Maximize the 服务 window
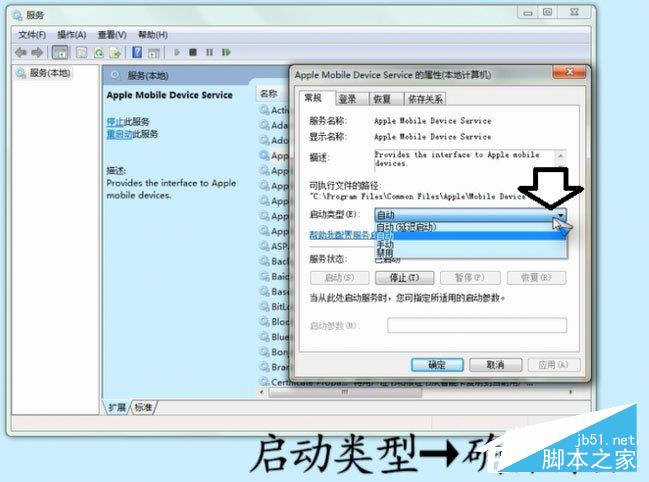 coord(548,12)
